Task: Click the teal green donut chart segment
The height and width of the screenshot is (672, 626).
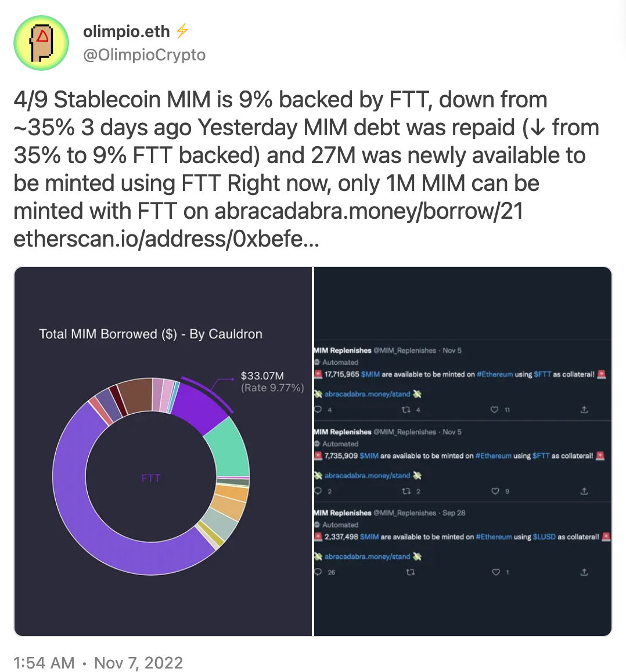Action: 227,448
